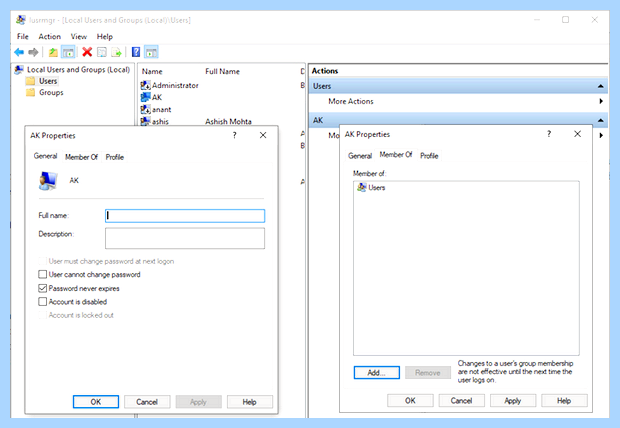This screenshot has height=428, width=620.
Task: Click the Back arrow toolbar icon
Action: [x=19, y=52]
